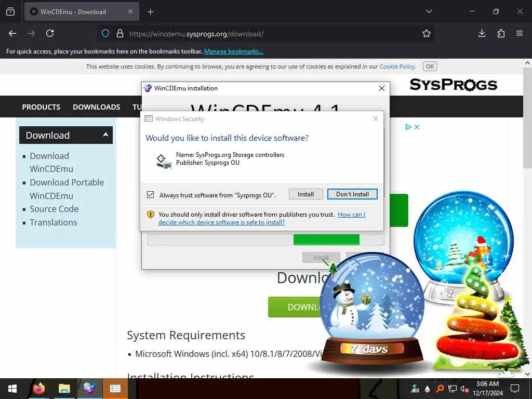Click the installer green progress bar

(x=326, y=240)
